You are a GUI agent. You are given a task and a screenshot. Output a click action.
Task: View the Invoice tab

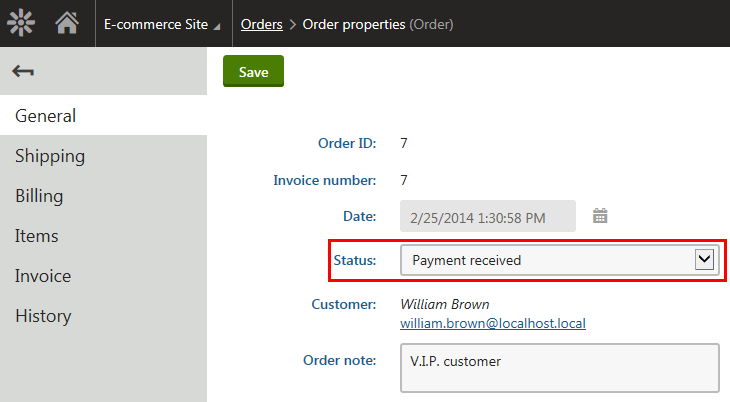point(103,276)
